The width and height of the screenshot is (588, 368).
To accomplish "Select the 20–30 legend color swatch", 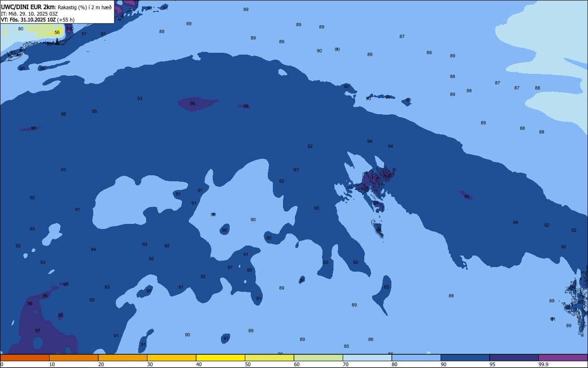I will 123,357.
